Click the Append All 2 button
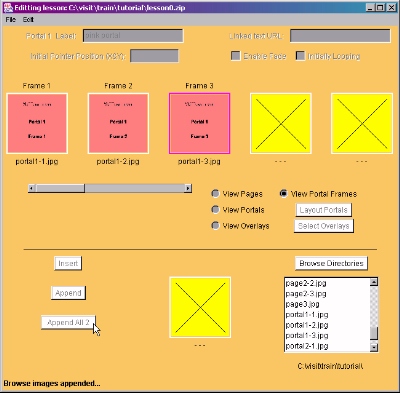Screen dimensions: 400x393 pos(68,323)
